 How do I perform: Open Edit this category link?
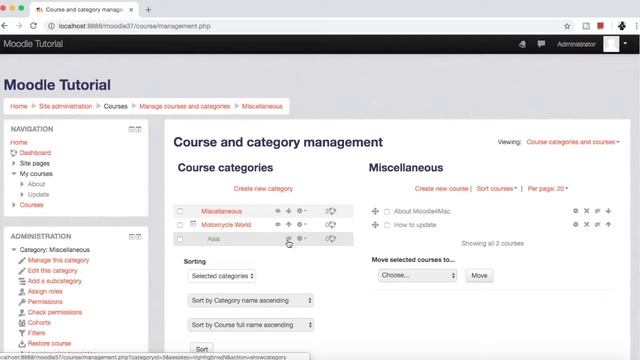52,271
